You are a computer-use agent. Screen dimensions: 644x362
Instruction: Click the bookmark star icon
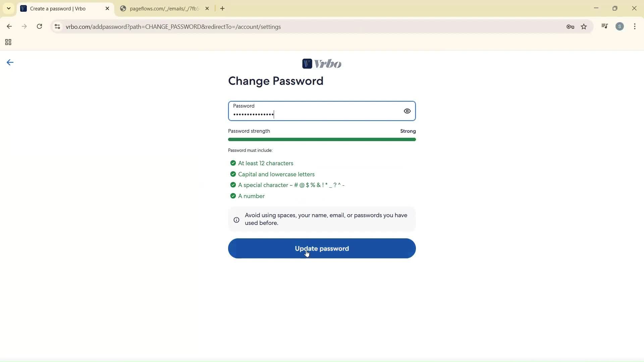tap(584, 26)
